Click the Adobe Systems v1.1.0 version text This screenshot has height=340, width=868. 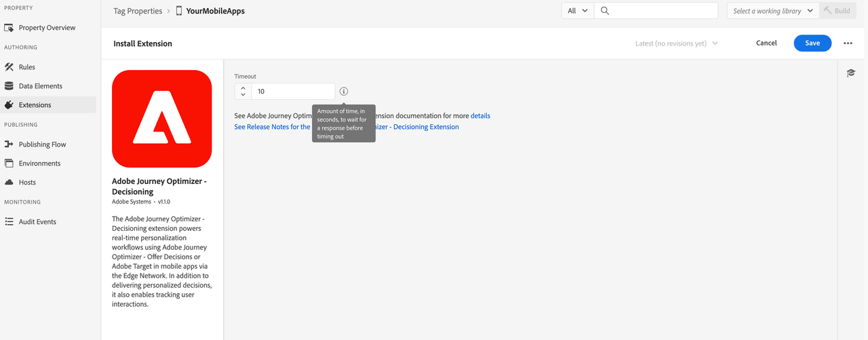click(x=141, y=202)
